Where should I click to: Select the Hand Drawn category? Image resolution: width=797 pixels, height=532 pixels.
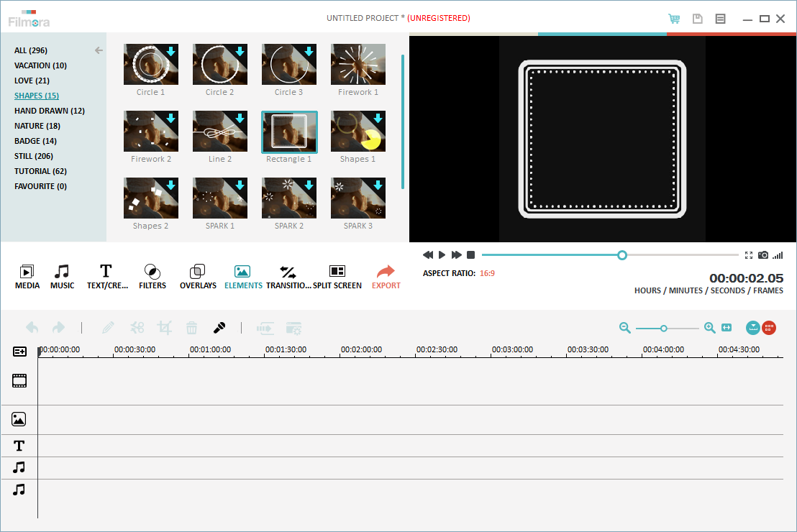50,111
